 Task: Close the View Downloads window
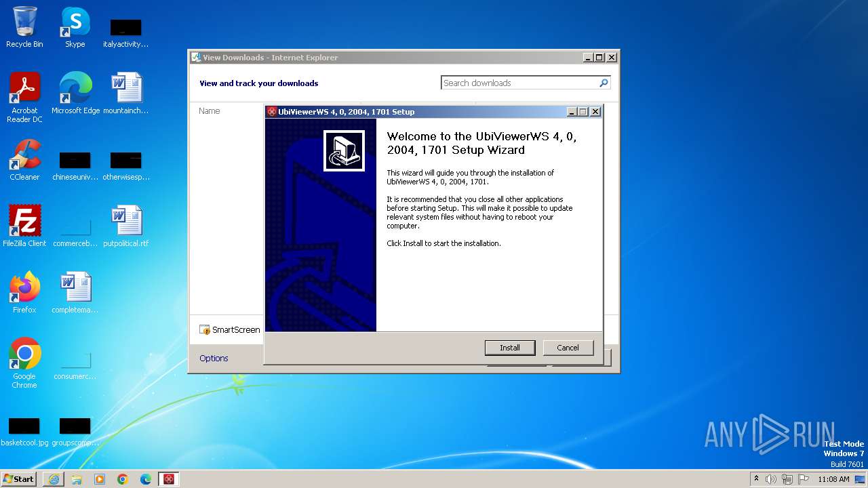pos(612,58)
